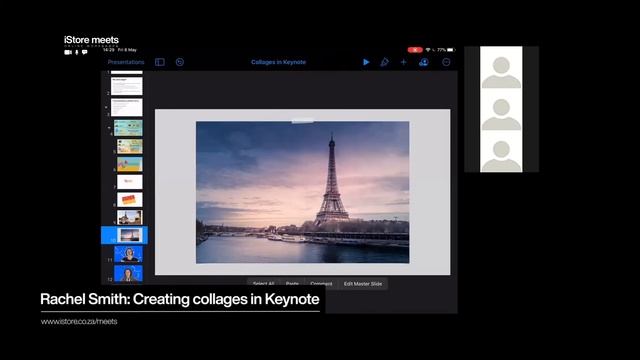Select slide 4 teal thumbnail
640x360 pixels.
(128, 128)
